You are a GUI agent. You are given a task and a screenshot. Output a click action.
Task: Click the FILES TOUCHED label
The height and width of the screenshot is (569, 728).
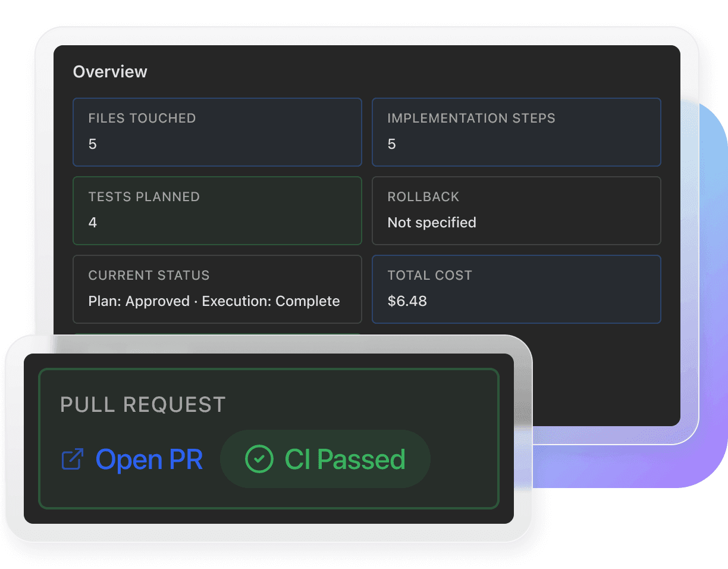(x=142, y=118)
